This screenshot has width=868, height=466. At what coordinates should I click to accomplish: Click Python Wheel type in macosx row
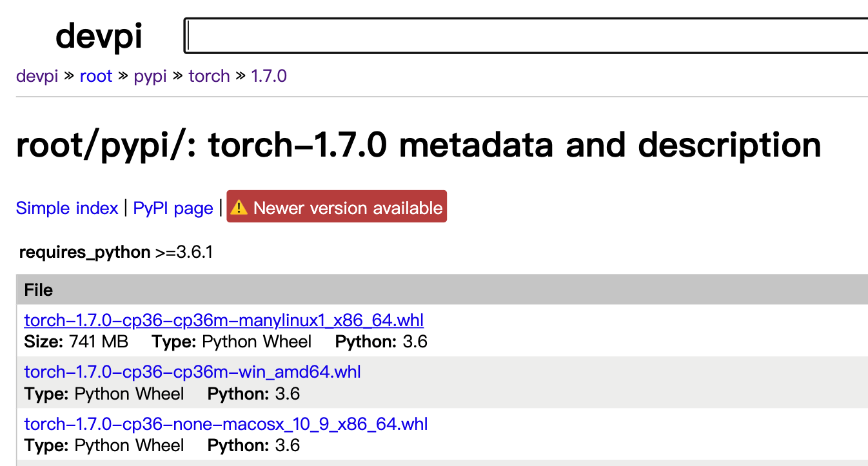tap(129, 445)
